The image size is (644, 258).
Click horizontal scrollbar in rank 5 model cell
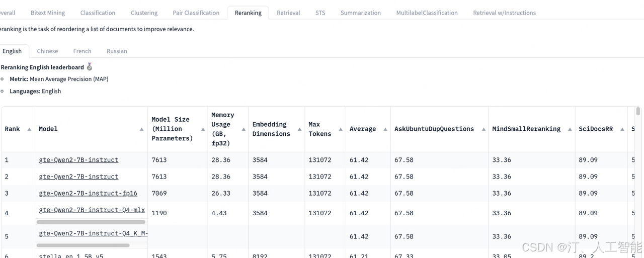(83, 245)
